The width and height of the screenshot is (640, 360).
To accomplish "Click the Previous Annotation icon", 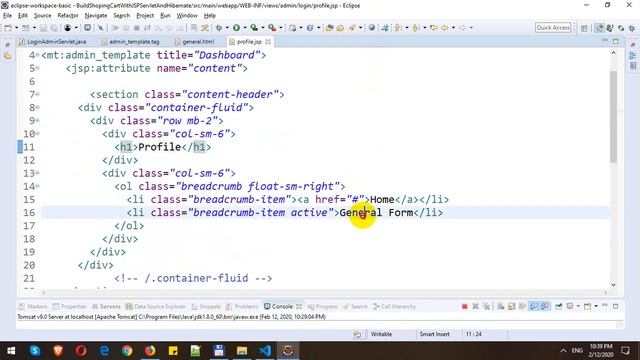I will (x=416, y=28).
